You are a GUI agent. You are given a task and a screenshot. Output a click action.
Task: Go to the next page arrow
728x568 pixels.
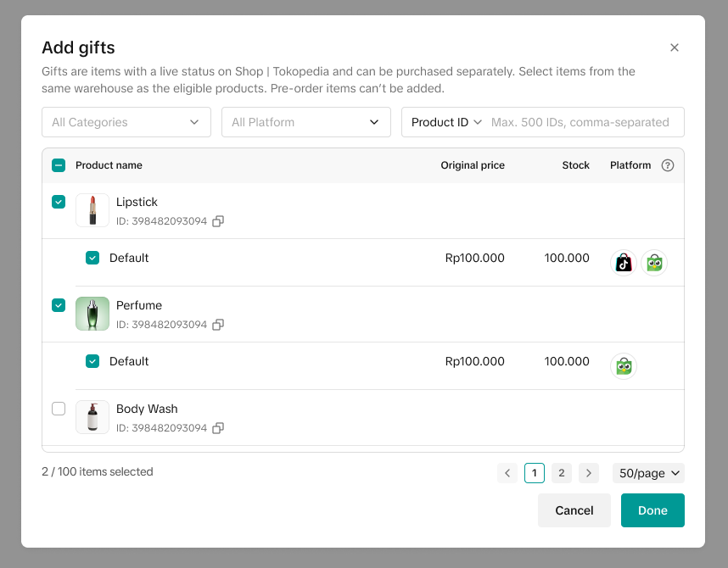click(589, 473)
